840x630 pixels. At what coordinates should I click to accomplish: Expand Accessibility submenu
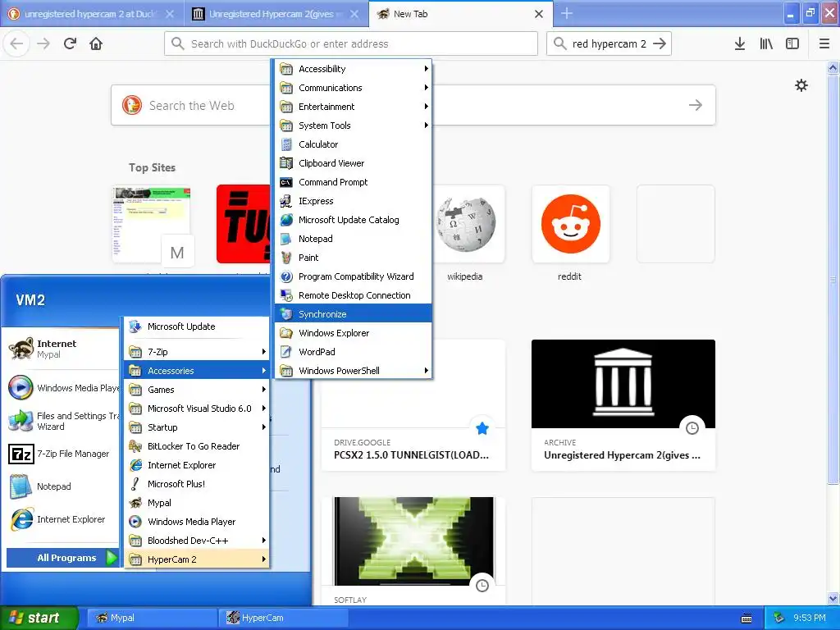pyautogui.click(x=353, y=69)
